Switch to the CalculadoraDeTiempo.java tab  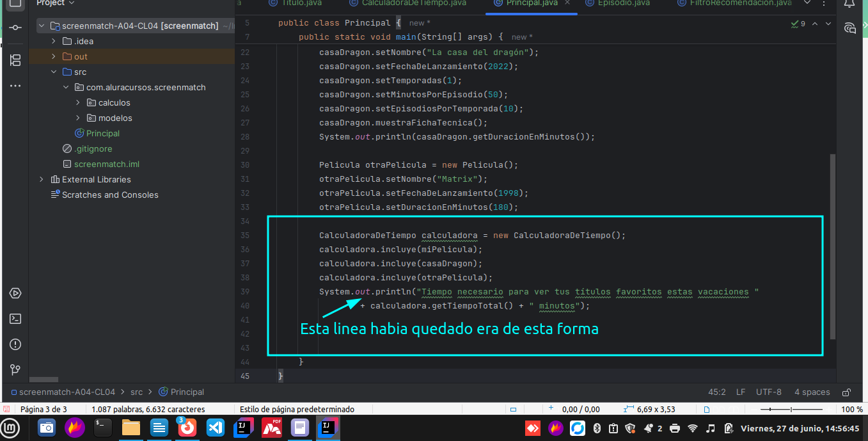pos(408,3)
